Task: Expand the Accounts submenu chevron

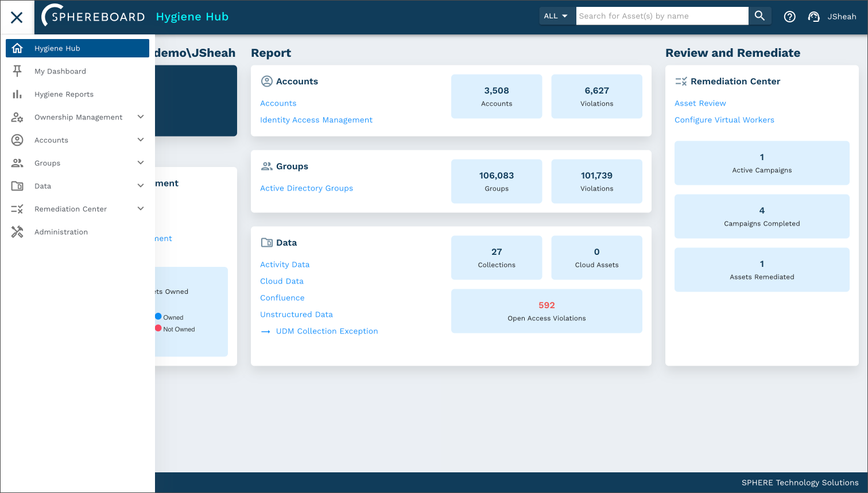Action: 141,140
